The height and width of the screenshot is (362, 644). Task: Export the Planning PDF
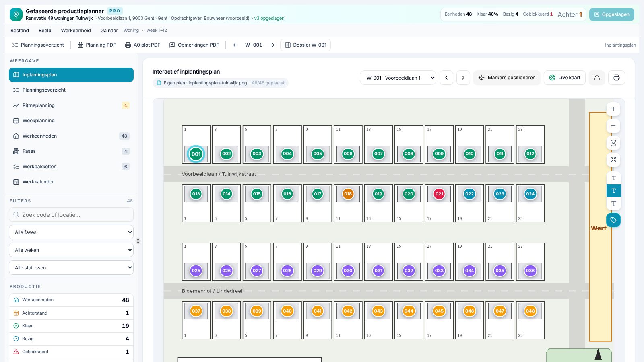[x=97, y=45]
